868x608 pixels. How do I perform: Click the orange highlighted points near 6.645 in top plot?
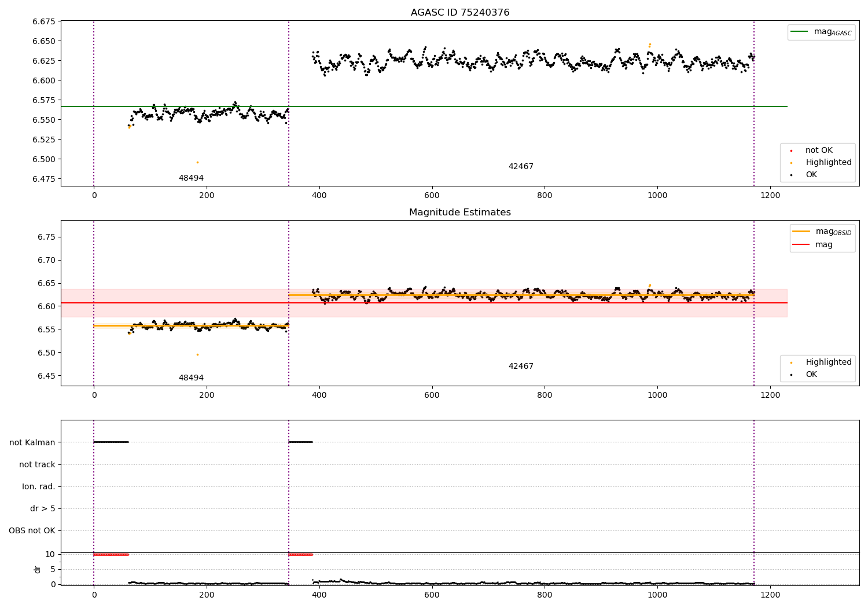(x=650, y=45)
